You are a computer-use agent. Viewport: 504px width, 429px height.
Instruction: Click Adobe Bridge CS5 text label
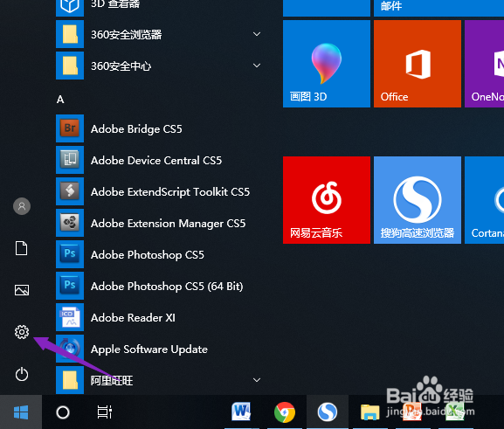[136, 129]
